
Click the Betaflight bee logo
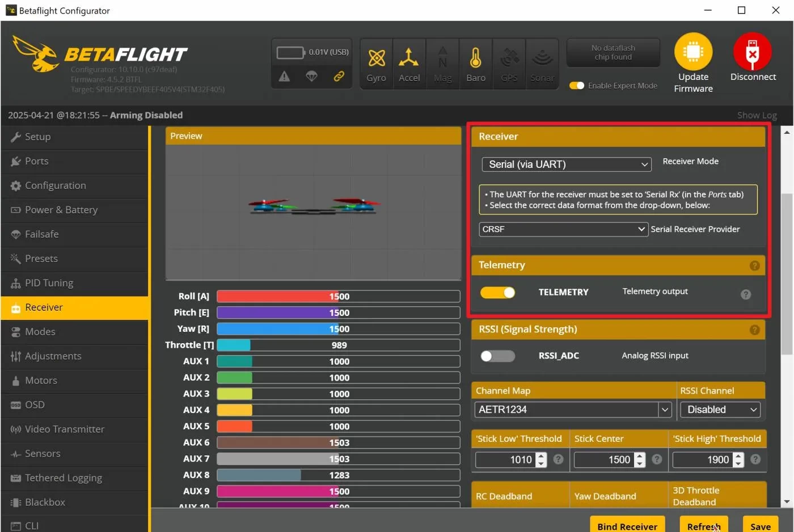pyautogui.click(x=35, y=53)
